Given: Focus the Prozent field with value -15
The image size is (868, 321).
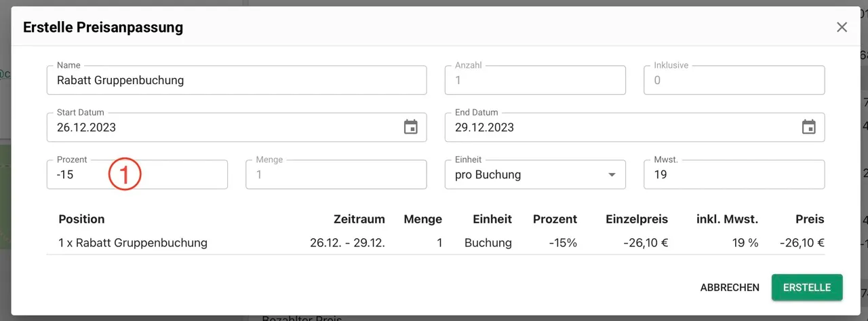Looking at the screenshot, I should [137, 174].
